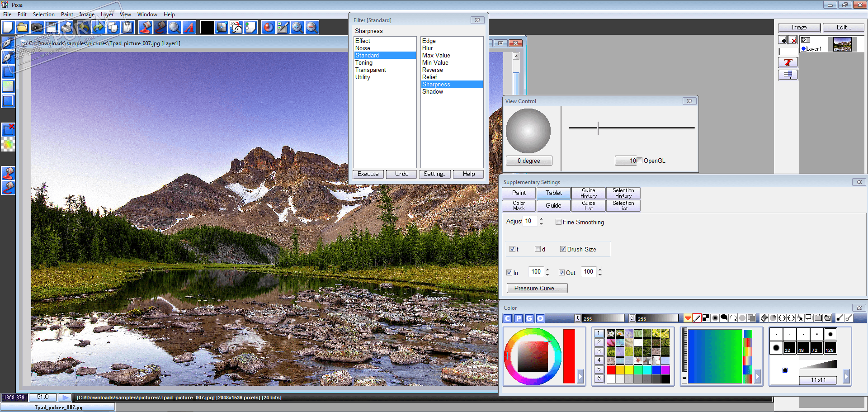868x412 pixels.
Task: Expand the gradient panel arrow
Action: (758, 376)
